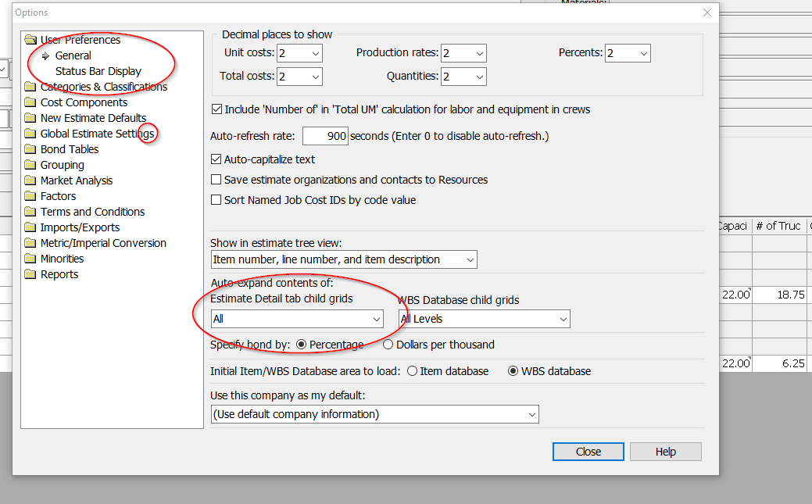Screen dimensions: 812x504
Task: Open Global Estimate Settings in tree
Action: (98, 134)
